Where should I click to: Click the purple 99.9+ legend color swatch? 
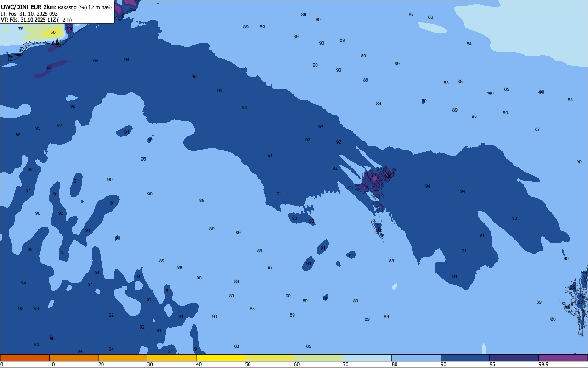pyautogui.click(x=563, y=357)
